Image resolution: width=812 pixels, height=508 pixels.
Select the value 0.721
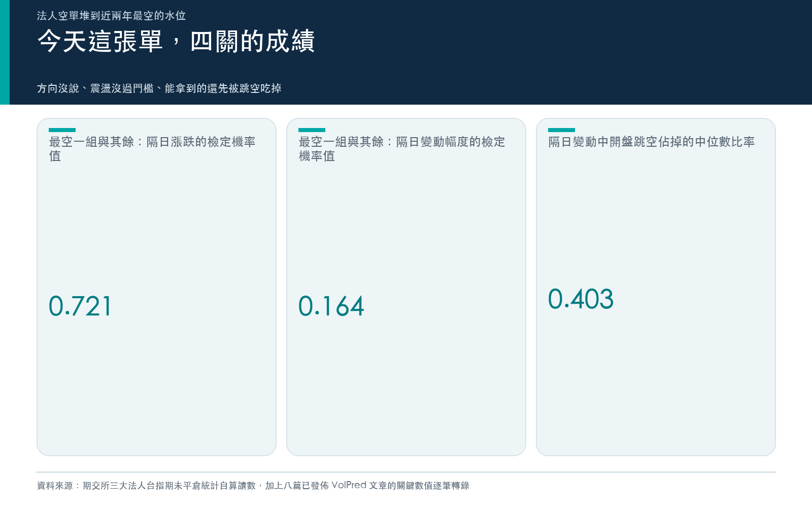point(80,306)
